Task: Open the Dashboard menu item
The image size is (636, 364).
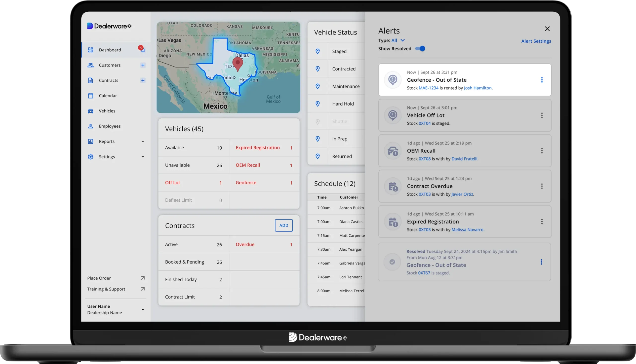Action: coord(116,50)
